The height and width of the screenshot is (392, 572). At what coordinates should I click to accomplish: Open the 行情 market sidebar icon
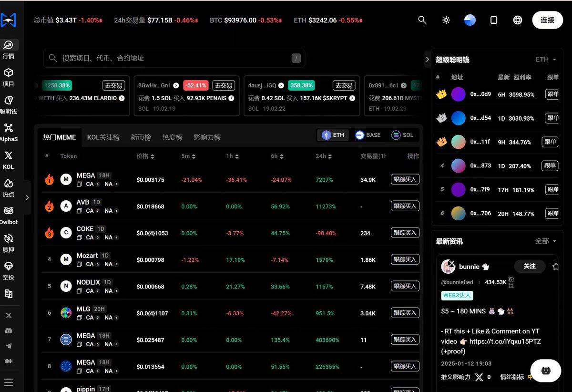coord(9,45)
